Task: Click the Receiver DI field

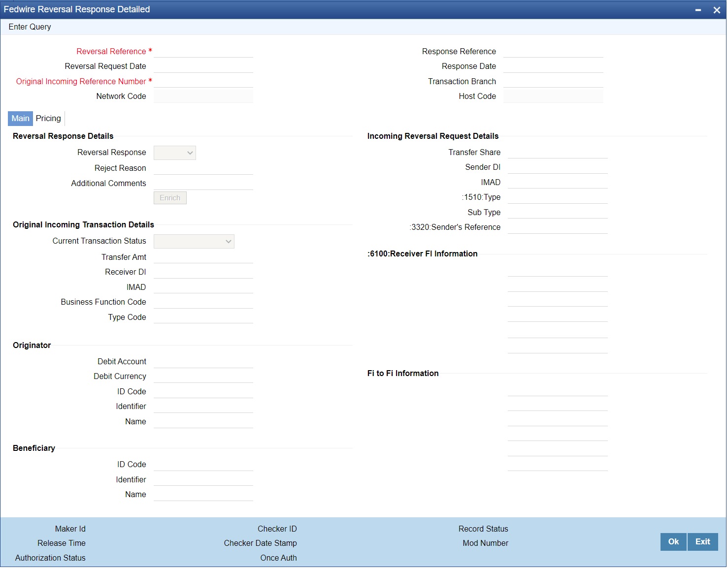Action: pyautogui.click(x=203, y=272)
